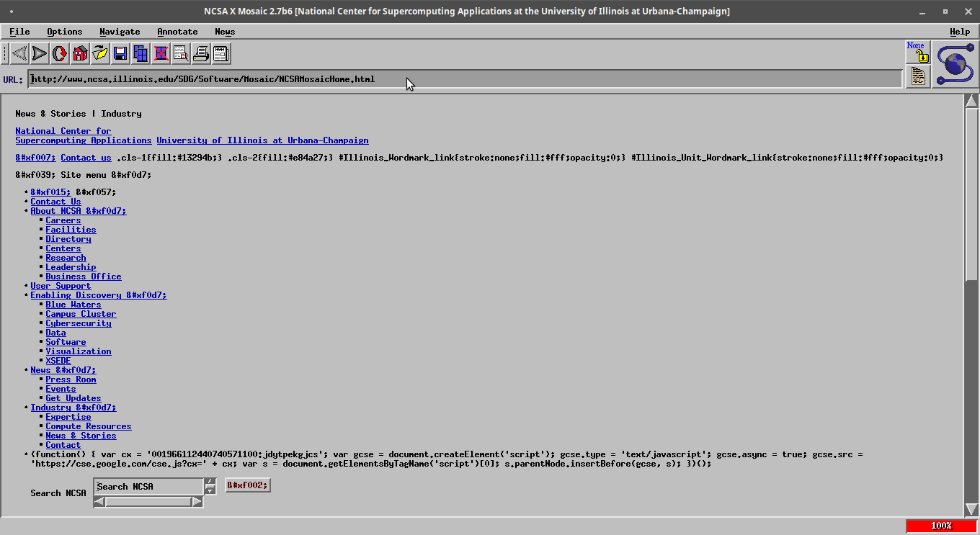This screenshot has width=980, height=535.
Task: Open the File menu
Action: click(x=19, y=32)
